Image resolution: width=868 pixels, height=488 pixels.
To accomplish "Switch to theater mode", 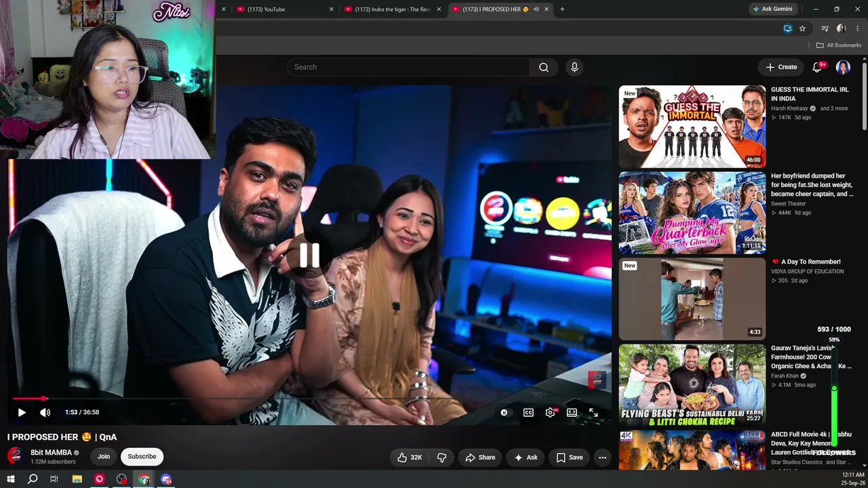I will pyautogui.click(x=572, y=412).
